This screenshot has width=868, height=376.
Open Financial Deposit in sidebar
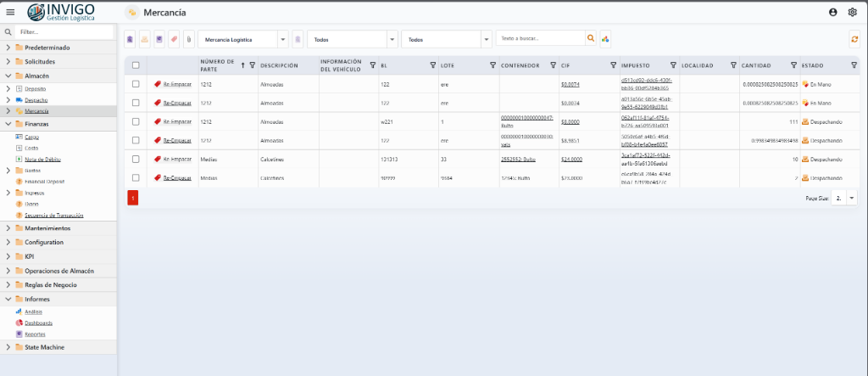point(44,182)
